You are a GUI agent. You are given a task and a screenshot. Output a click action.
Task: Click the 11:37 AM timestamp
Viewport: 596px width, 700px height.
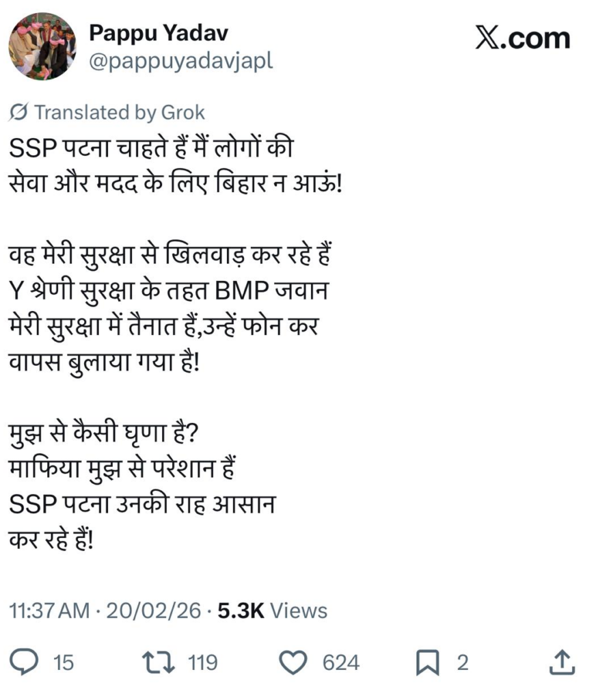coord(49,610)
